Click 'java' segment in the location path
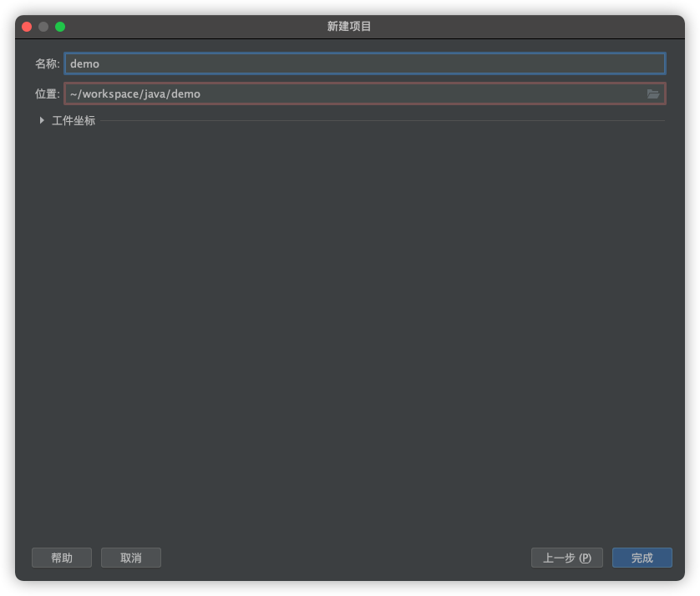This screenshot has height=596, width=700. pyautogui.click(x=155, y=94)
